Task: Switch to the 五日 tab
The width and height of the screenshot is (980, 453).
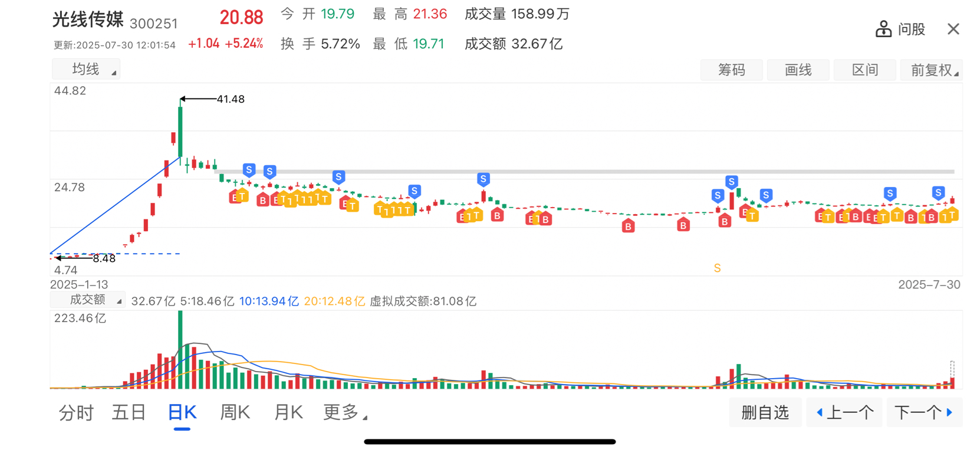Action: click(129, 412)
